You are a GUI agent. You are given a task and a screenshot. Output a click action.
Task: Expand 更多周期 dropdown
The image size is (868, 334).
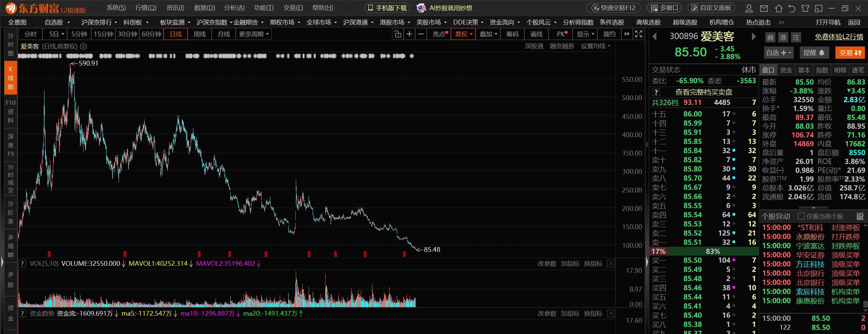254,34
